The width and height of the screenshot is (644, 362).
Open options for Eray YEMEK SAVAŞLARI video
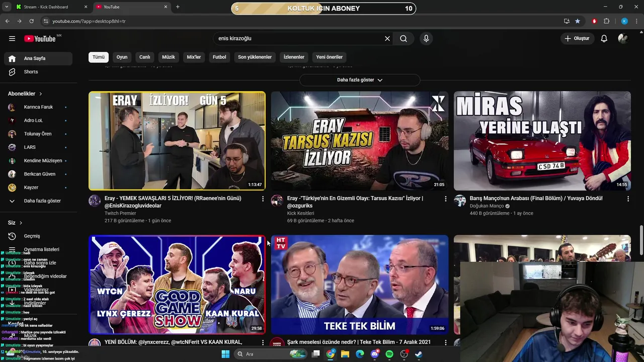263,199
